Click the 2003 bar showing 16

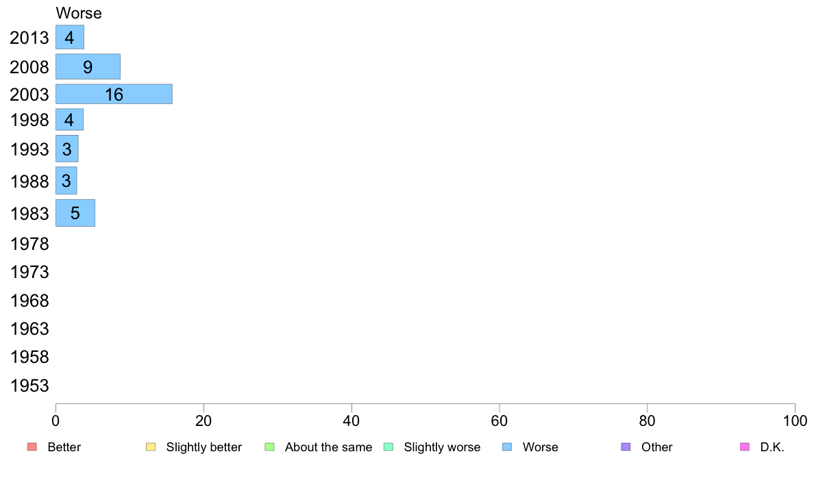coord(114,94)
